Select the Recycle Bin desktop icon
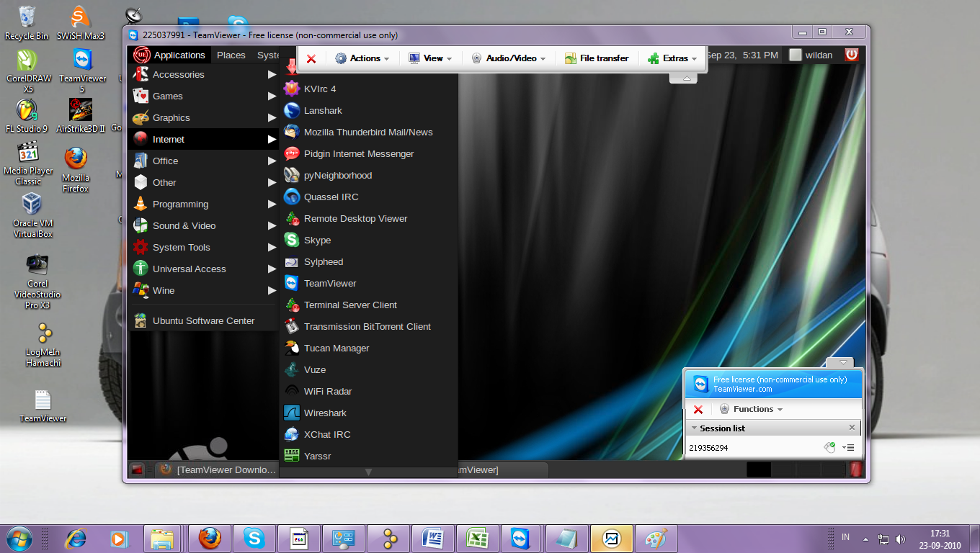Image resolution: width=980 pixels, height=553 pixels. [27, 23]
